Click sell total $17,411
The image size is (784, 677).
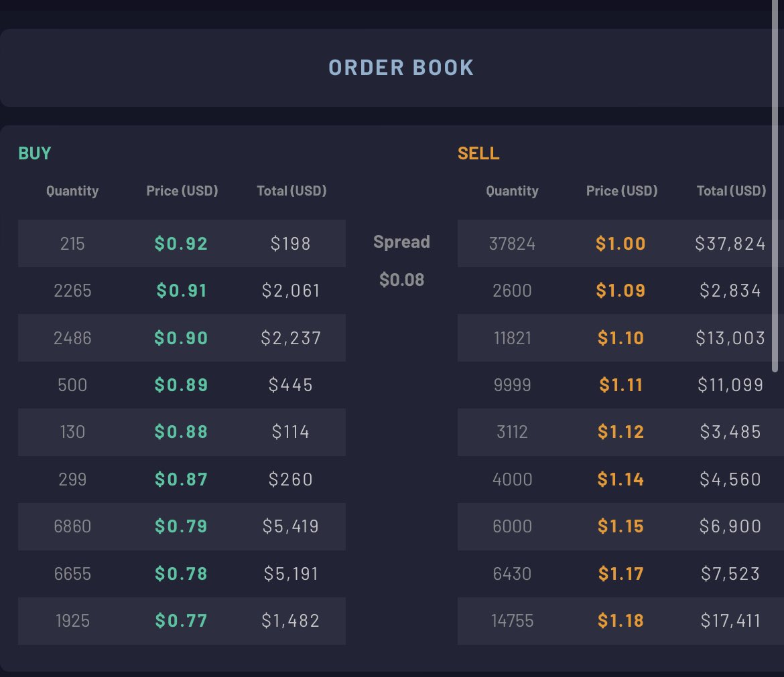(730, 621)
